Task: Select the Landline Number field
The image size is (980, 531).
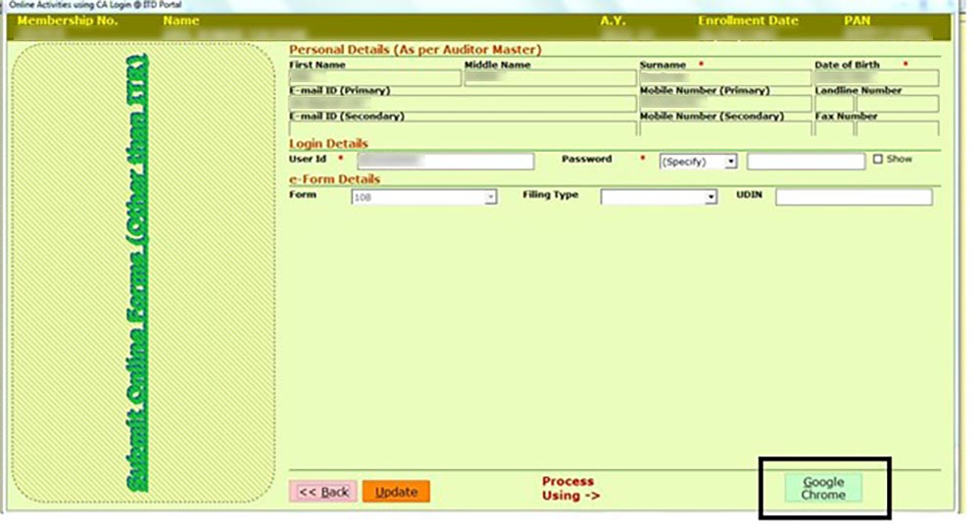Action: pos(876,104)
